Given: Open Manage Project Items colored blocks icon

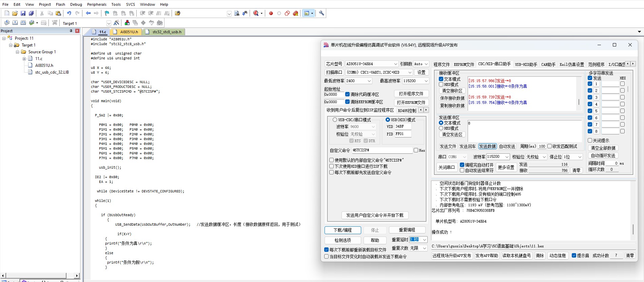Looking at the screenshot, I should click(x=127, y=23).
